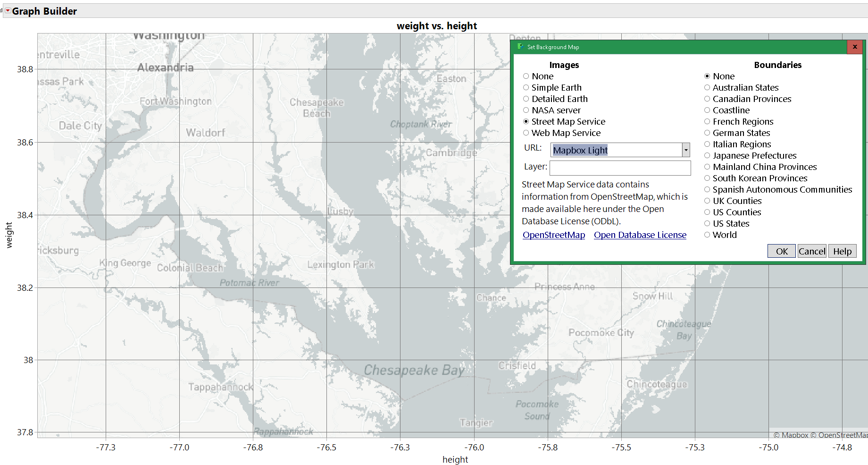
Task: Select Spanish Autonomous Communities boundary
Action: tap(707, 189)
